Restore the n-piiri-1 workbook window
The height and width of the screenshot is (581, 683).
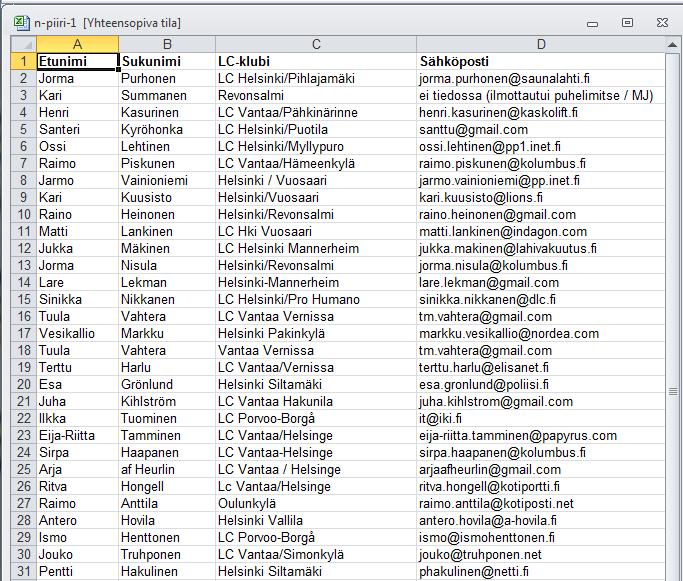click(x=627, y=23)
